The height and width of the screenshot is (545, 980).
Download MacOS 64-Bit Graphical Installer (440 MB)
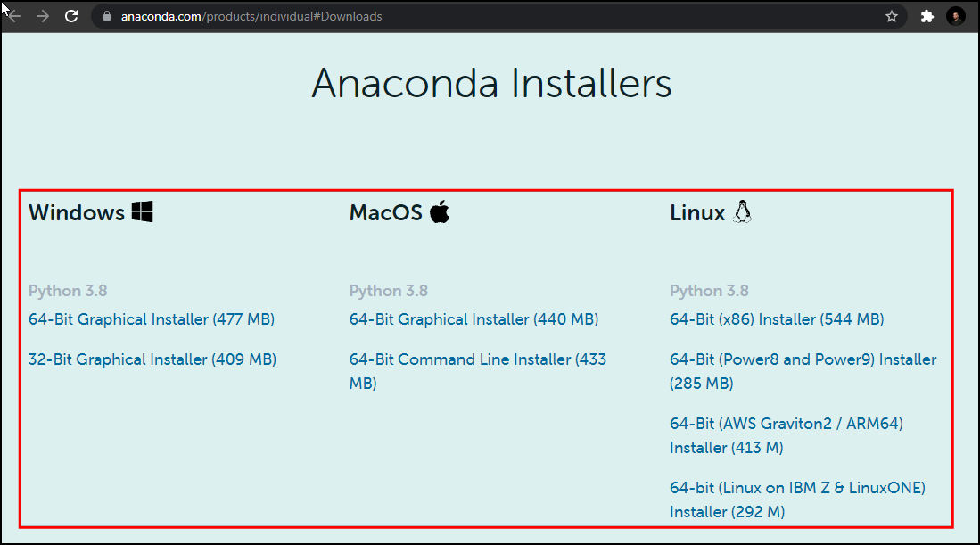click(x=474, y=319)
